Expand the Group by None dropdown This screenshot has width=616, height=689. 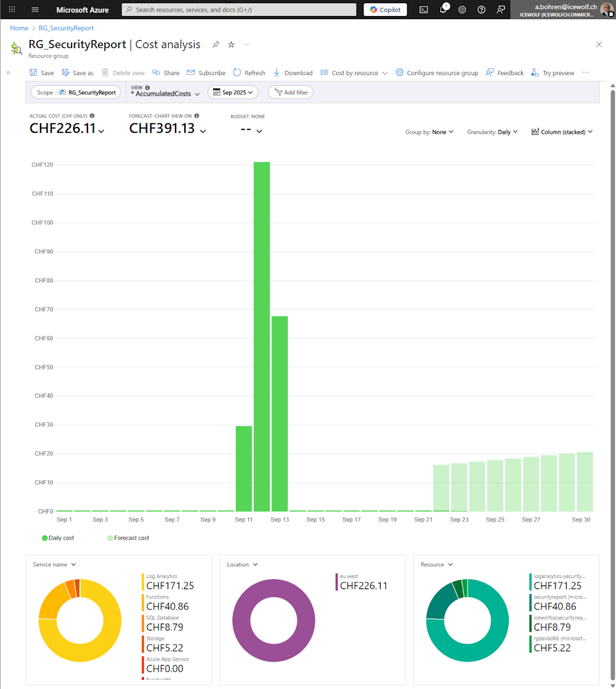click(429, 132)
